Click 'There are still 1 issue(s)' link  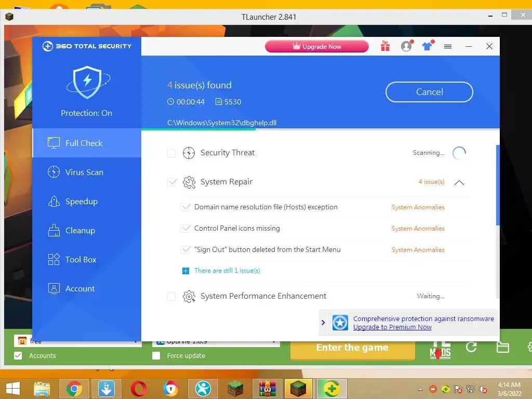[x=227, y=271]
